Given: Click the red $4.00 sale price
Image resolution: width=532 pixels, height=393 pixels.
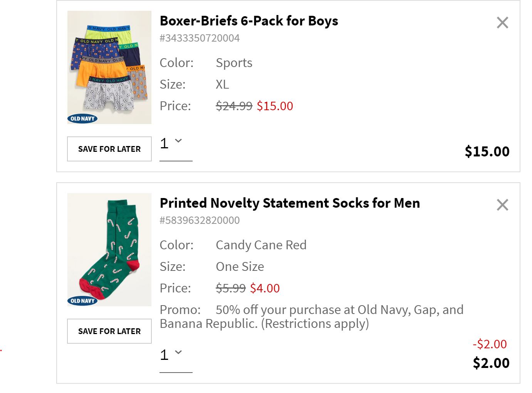Looking at the screenshot, I should [265, 288].
